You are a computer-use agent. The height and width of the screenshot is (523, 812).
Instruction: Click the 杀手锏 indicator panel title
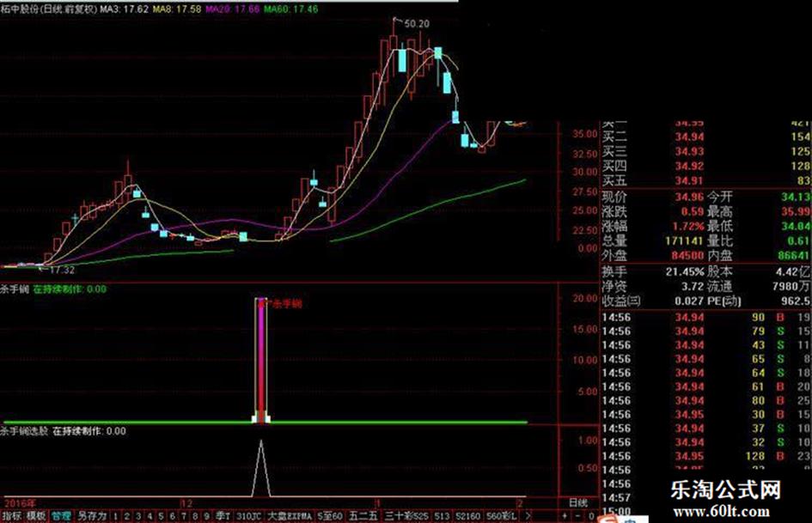(15, 289)
